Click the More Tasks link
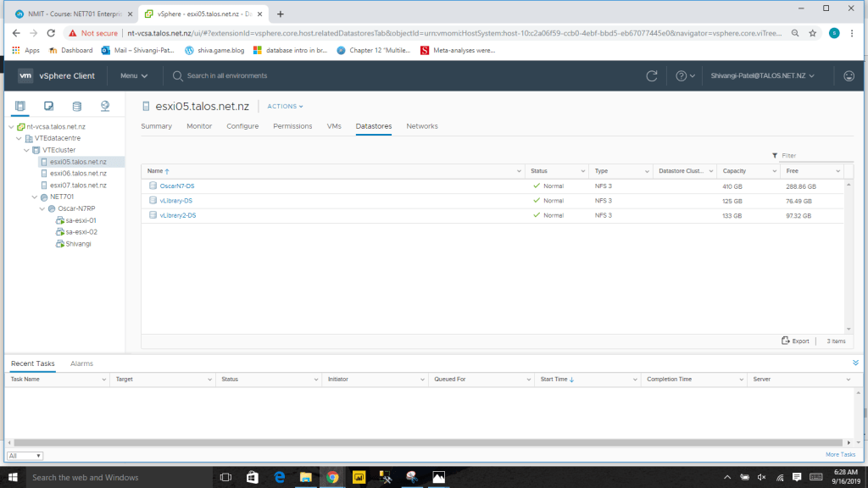Screen dimensions: 868x488 point(840,455)
